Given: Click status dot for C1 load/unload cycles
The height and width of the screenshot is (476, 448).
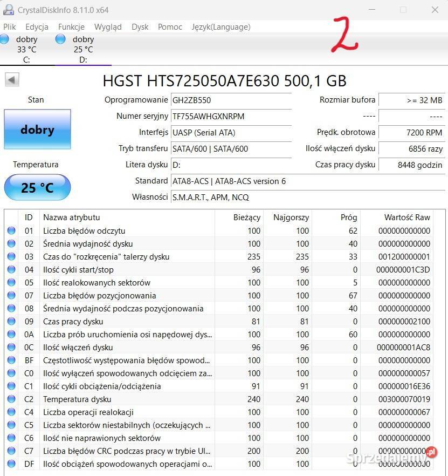Looking at the screenshot, I should tap(11, 386).
